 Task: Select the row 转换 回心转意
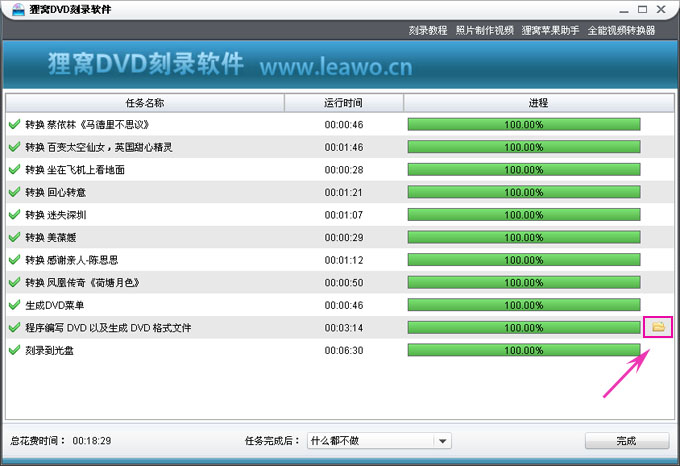[340, 192]
